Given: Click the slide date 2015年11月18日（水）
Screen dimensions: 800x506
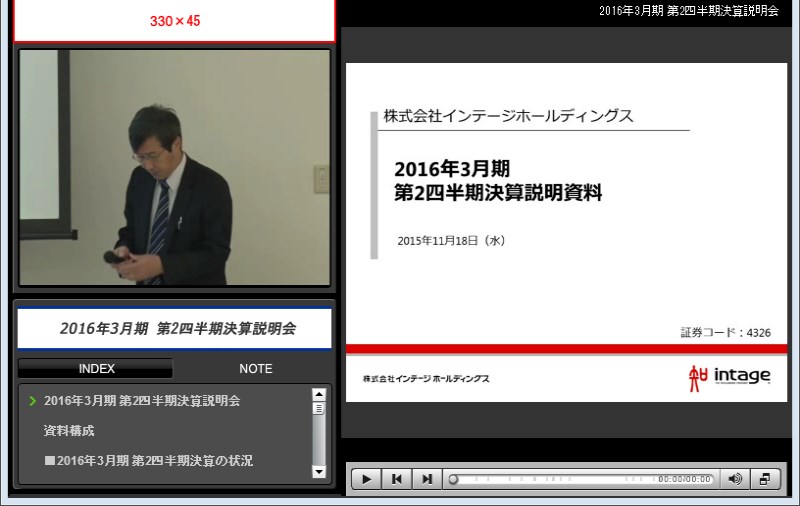Looking at the screenshot, I should click(452, 241).
